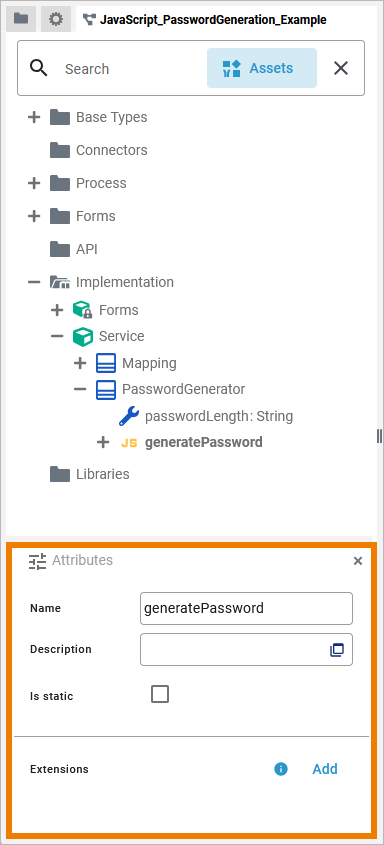384x845 pixels.
Task: Click into the Name input field
Action: [246, 608]
